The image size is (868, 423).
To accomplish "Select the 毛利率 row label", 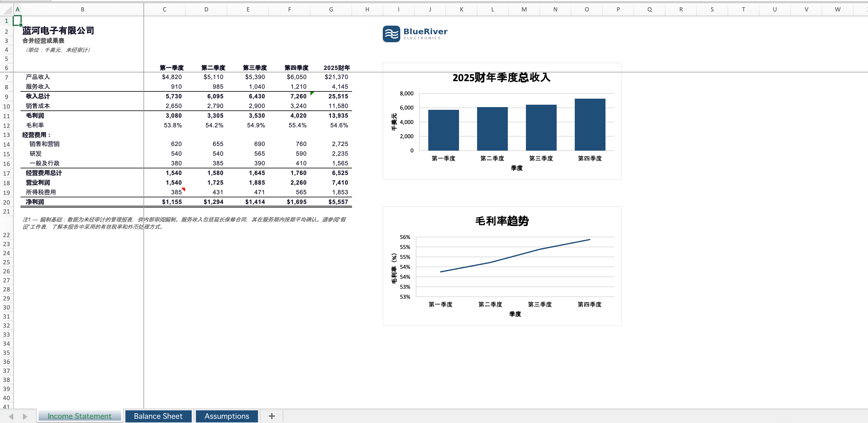I will click(x=35, y=125).
